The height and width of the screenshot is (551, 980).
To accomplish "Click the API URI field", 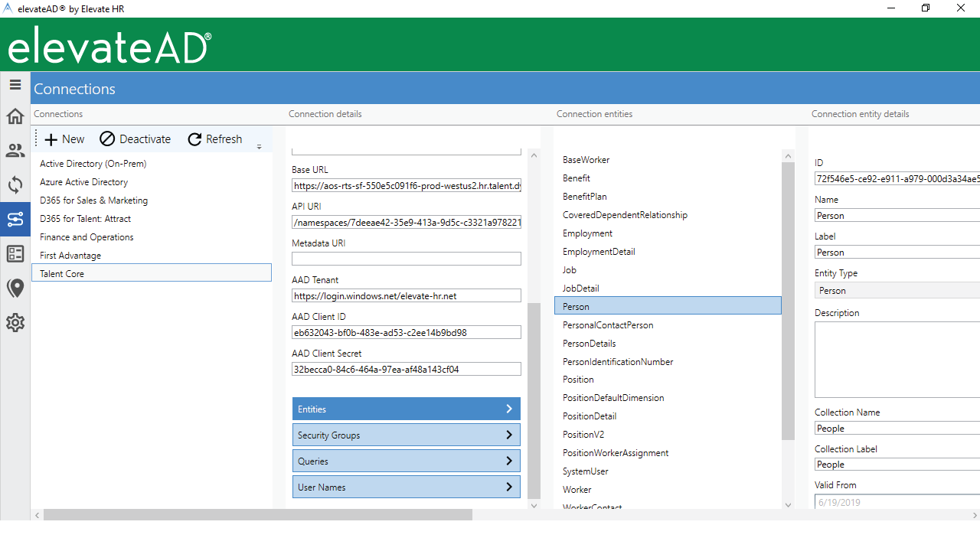I will point(407,223).
